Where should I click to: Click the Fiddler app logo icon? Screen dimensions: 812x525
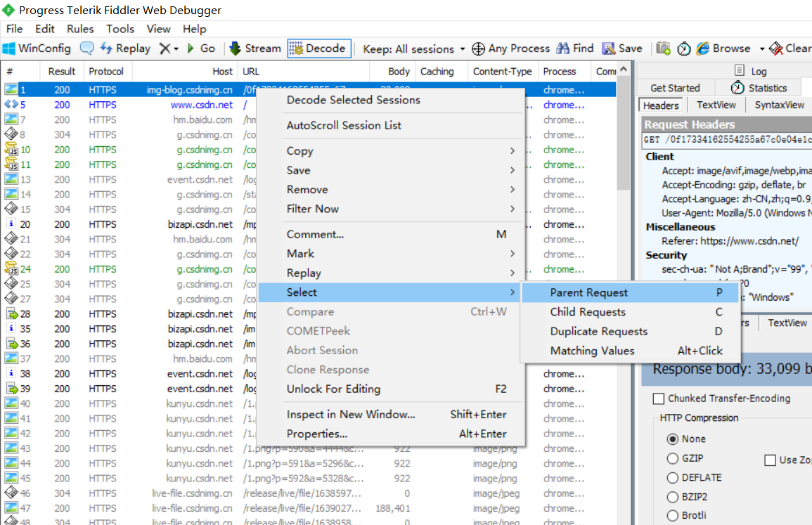pyautogui.click(x=8, y=10)
